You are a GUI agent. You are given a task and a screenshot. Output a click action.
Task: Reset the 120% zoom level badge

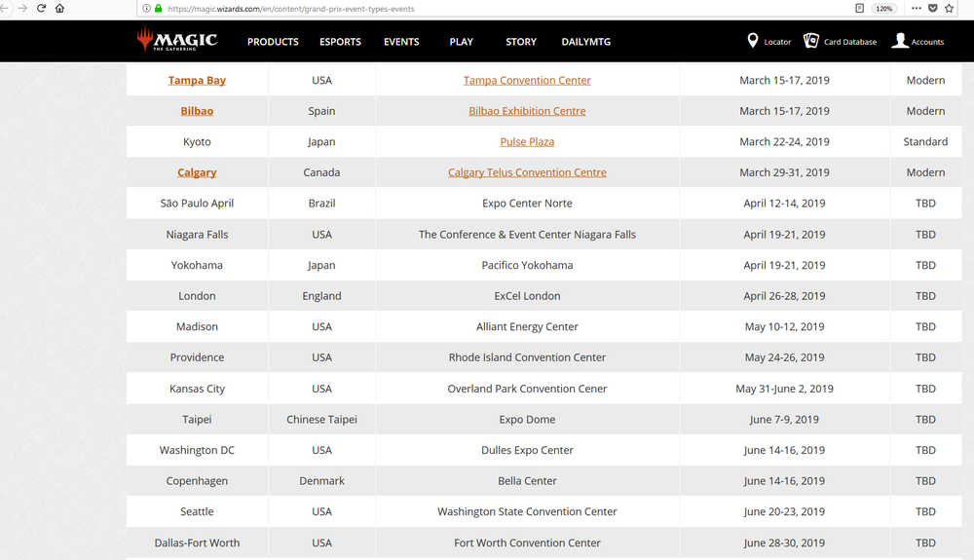click(883, 8)
